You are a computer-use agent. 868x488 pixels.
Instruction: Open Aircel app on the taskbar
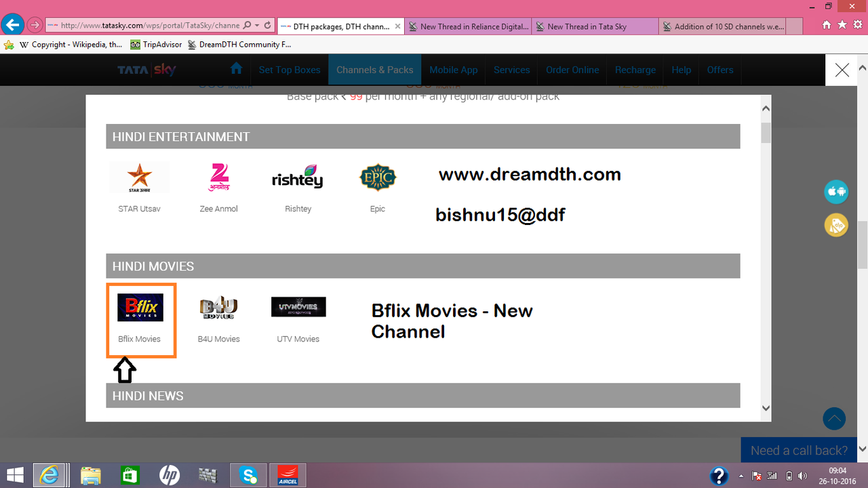[x=288, y=476]
